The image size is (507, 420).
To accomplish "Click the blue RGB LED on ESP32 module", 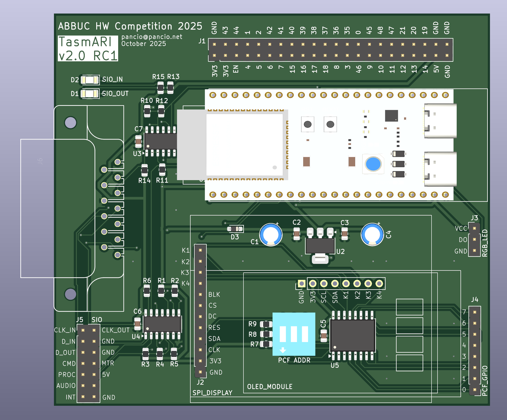I will pyautogui.click(x=373, y=164).
